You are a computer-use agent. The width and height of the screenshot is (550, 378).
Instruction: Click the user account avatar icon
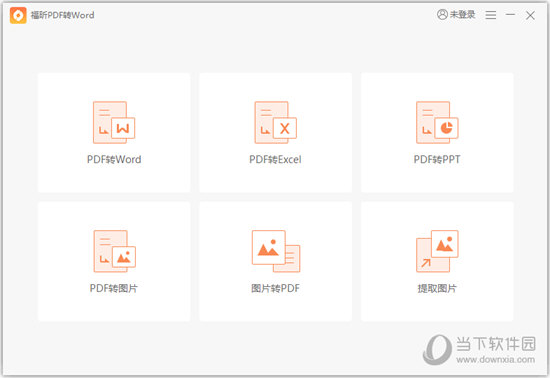pyautogui.click(x=442, y=14)
